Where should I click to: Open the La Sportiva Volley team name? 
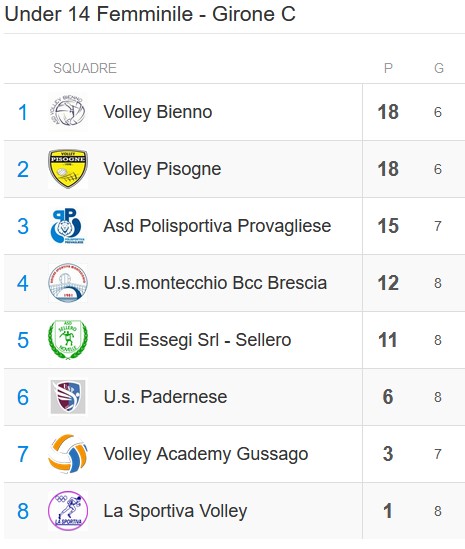coord(175,511)
